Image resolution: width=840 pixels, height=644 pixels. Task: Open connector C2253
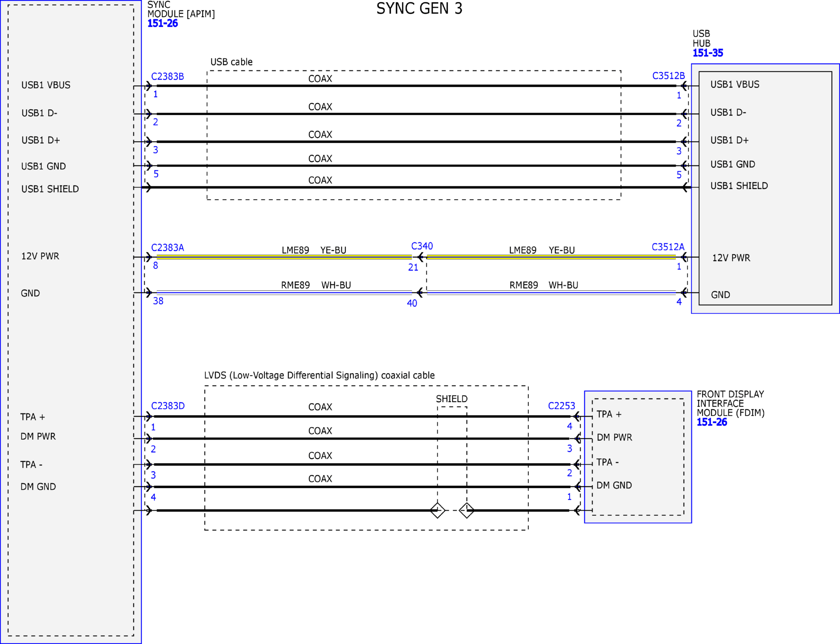pos(562,406)
